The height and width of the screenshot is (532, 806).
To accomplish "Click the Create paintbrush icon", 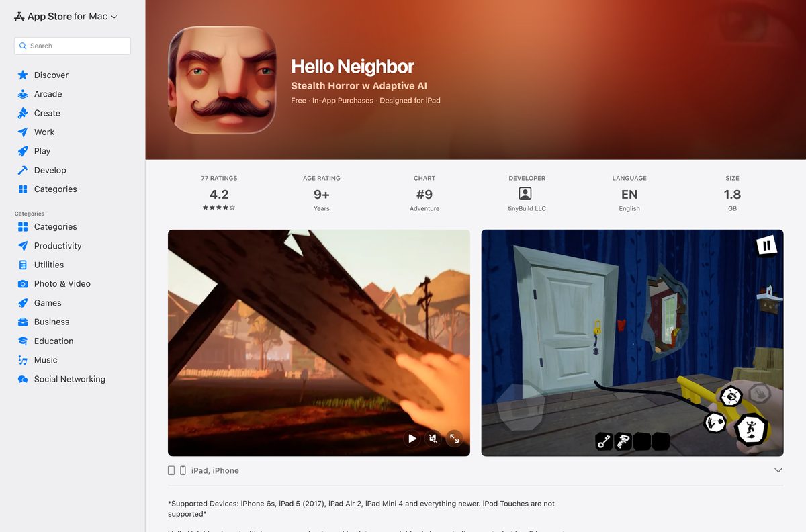I will point(23,113).
